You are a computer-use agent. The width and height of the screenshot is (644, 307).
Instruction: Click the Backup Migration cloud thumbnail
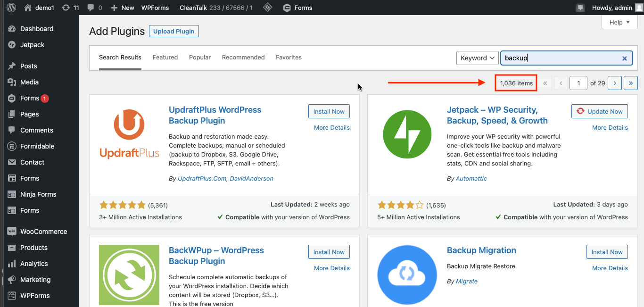coord(407,275)
